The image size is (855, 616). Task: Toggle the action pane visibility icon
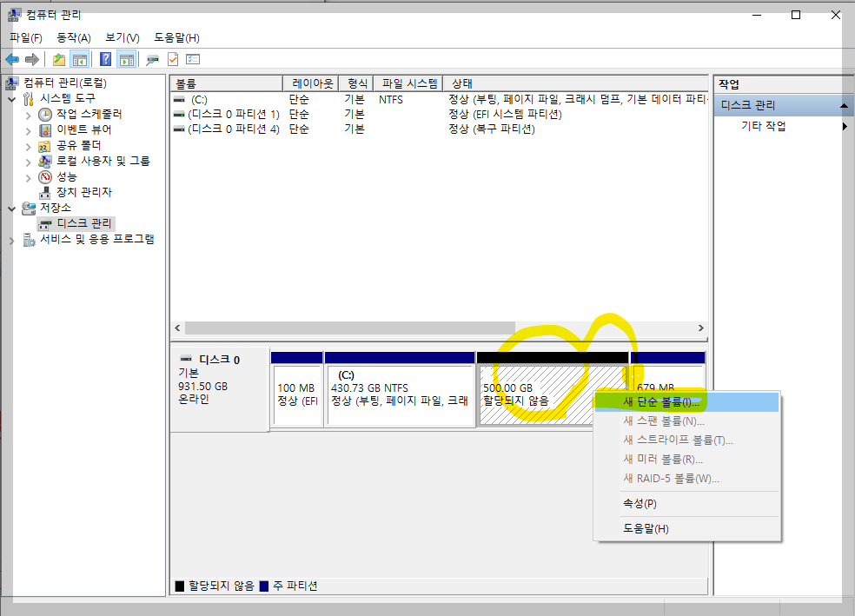pos(126,58)
